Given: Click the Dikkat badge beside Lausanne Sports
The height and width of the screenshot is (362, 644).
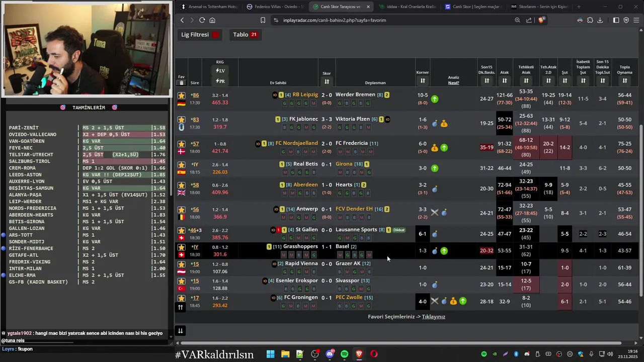Looking at the screenshot, I should (x=399, y=230).
